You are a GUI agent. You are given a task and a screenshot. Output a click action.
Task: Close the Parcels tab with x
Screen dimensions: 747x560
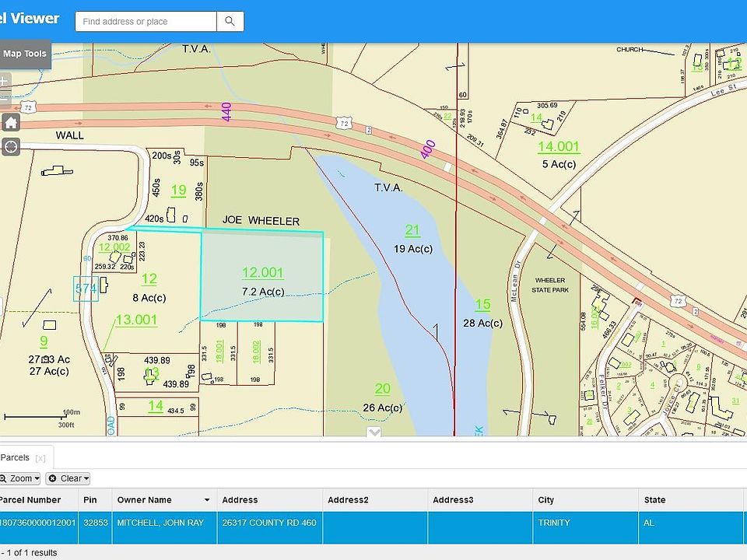click(40, 458)
